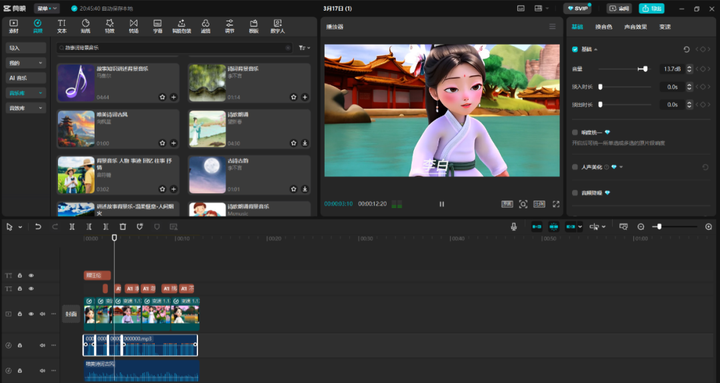Click the Export (导出) button
This screenshot has height=383, width=720.
point(652,8)
